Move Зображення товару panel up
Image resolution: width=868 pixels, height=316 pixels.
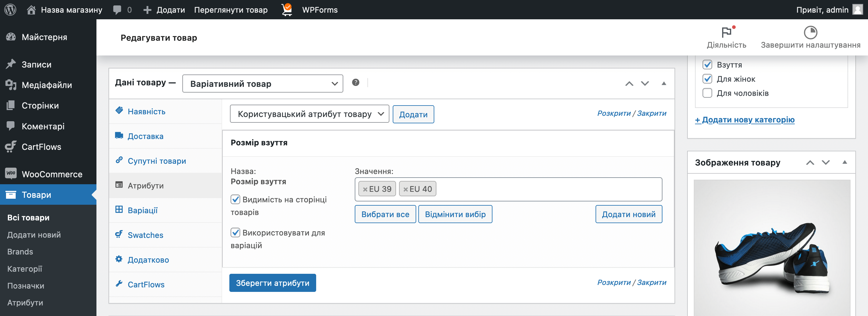coord(810,163)
